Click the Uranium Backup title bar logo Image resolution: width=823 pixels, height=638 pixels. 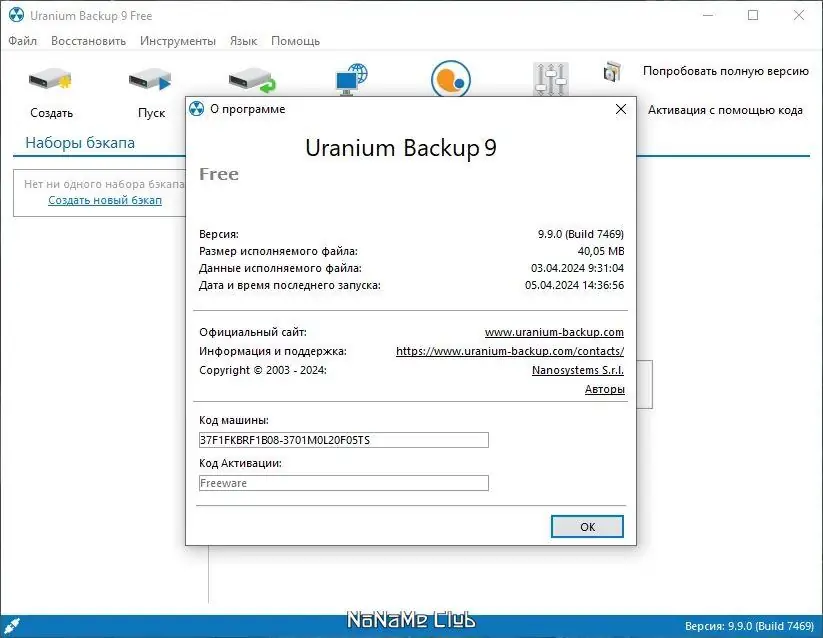coord(16,15)
